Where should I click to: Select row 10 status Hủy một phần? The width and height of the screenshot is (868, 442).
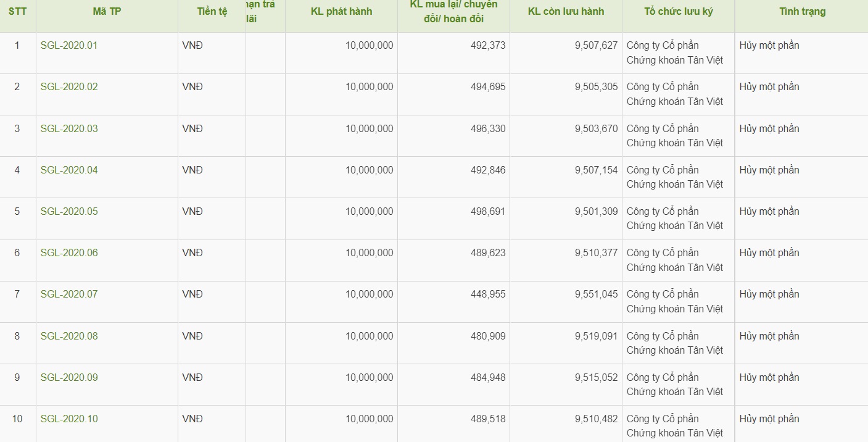769,419
